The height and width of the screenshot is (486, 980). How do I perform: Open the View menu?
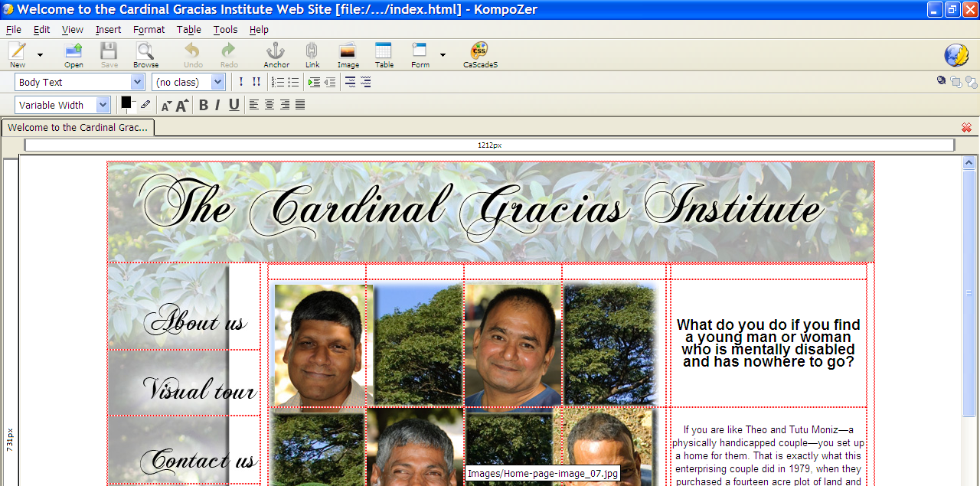pyautogui.click(x=73, y=29)
